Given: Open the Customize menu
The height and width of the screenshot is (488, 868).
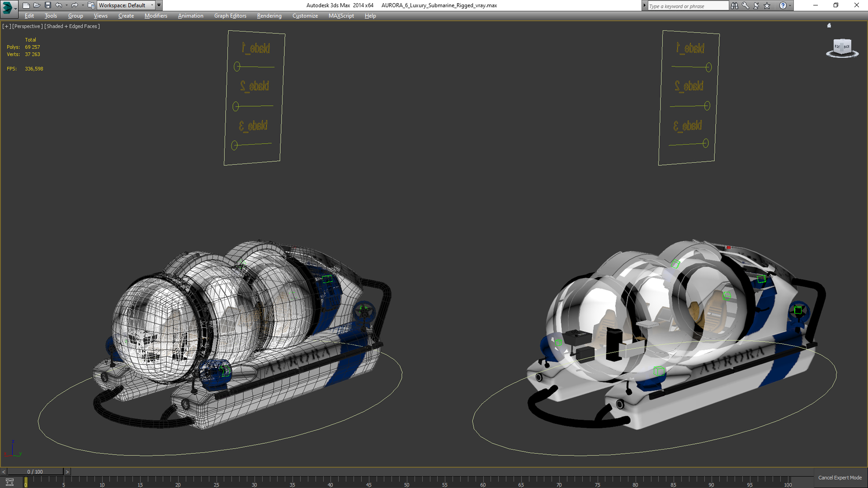Looking at the screenshot, I should 305,16.
